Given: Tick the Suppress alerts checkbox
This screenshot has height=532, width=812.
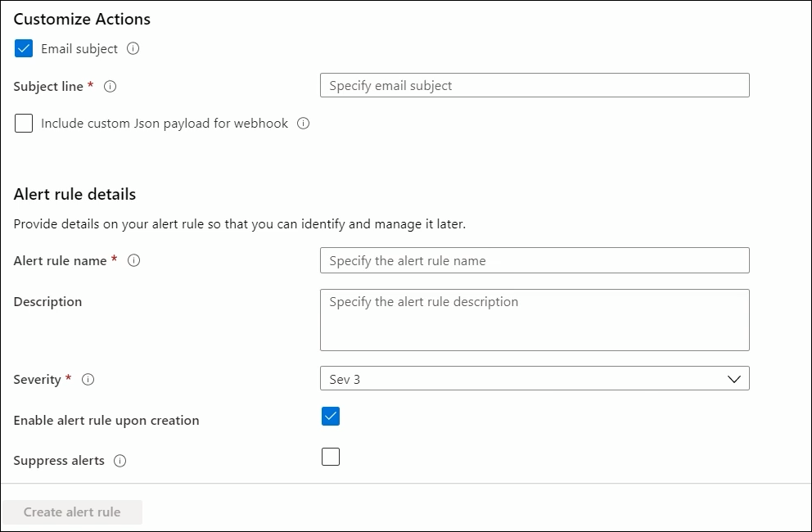Looking at the screenshot, I should tap(331, 457).
